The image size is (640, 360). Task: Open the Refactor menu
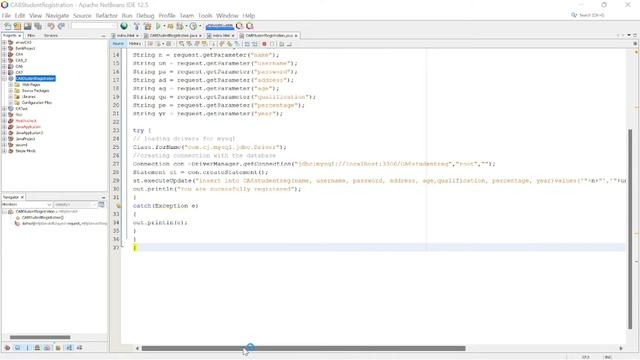tap(106, 16)
